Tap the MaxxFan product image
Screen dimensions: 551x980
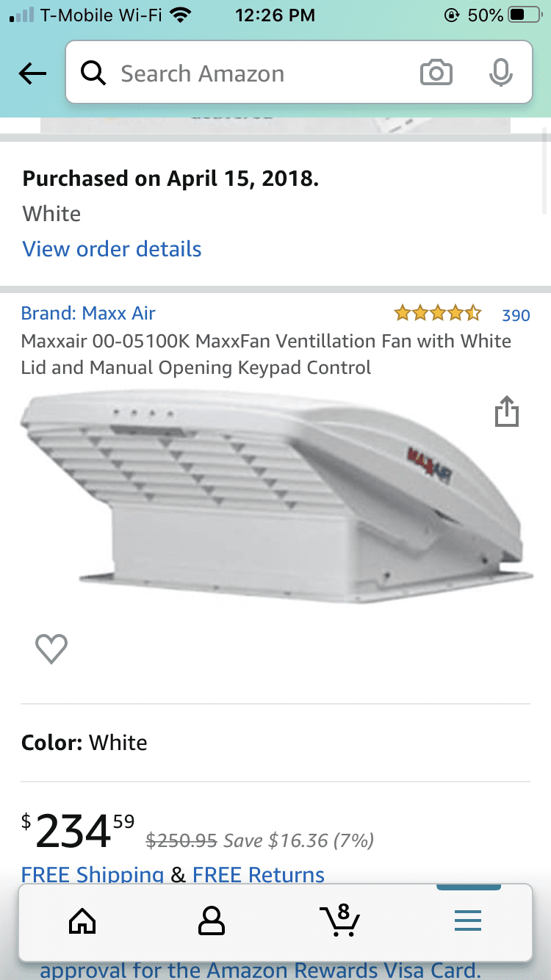coord(277,499)
